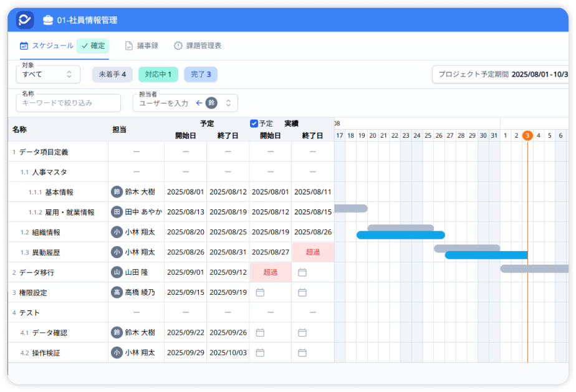The image size is (576, 392).
Task: Click the calendar icon on the スケジュール tab
Action: coord(23,45)
